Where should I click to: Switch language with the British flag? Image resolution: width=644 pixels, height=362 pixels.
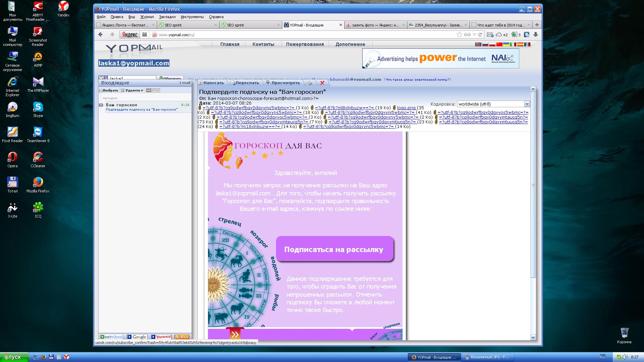tap(478, 44)
